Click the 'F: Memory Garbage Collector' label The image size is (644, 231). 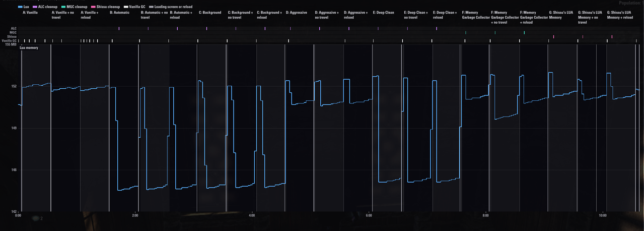[476, 15]
